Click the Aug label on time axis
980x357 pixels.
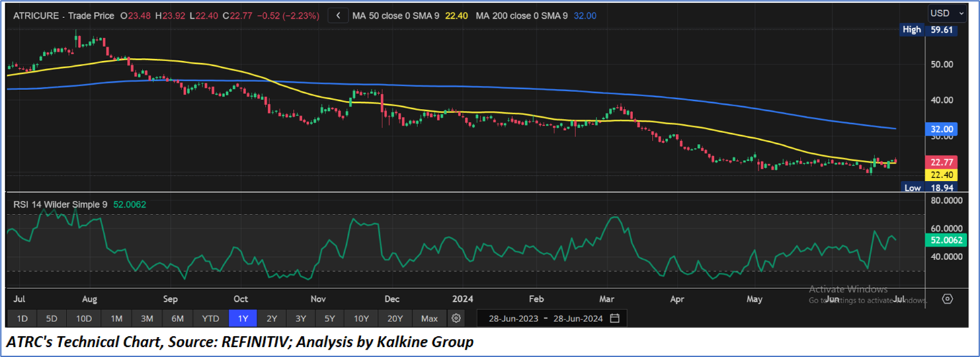click(x=89, y=299)
